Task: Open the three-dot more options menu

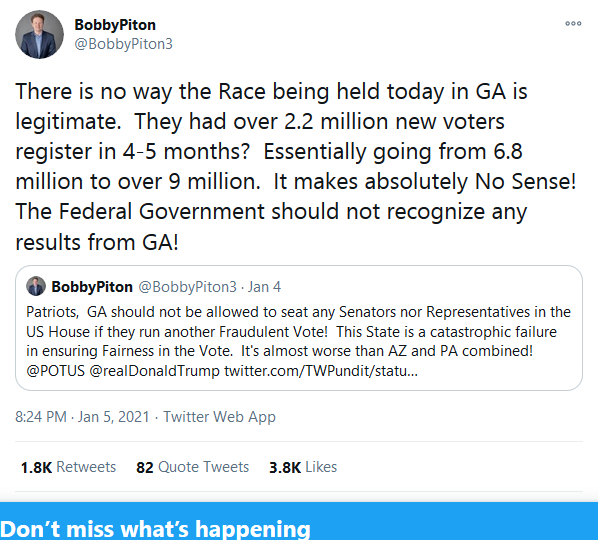Action: (x=573, y=24)
